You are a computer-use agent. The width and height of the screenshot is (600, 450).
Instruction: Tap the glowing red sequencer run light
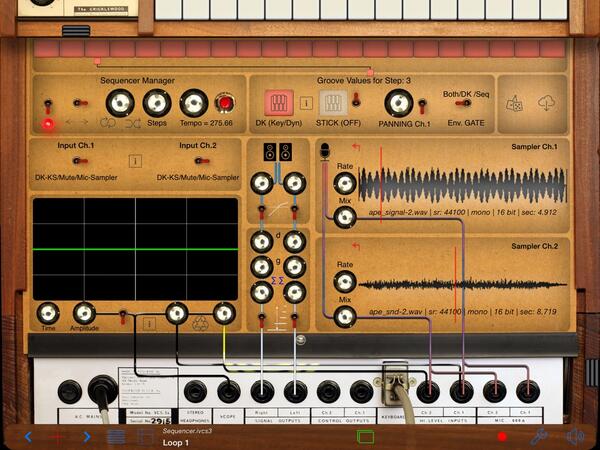tap(48, 124)
